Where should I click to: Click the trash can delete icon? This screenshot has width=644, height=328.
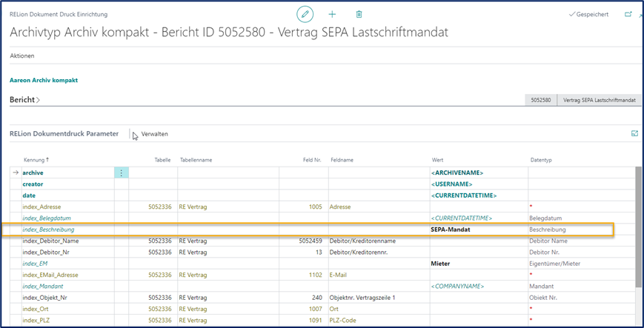tap(359, 14)
